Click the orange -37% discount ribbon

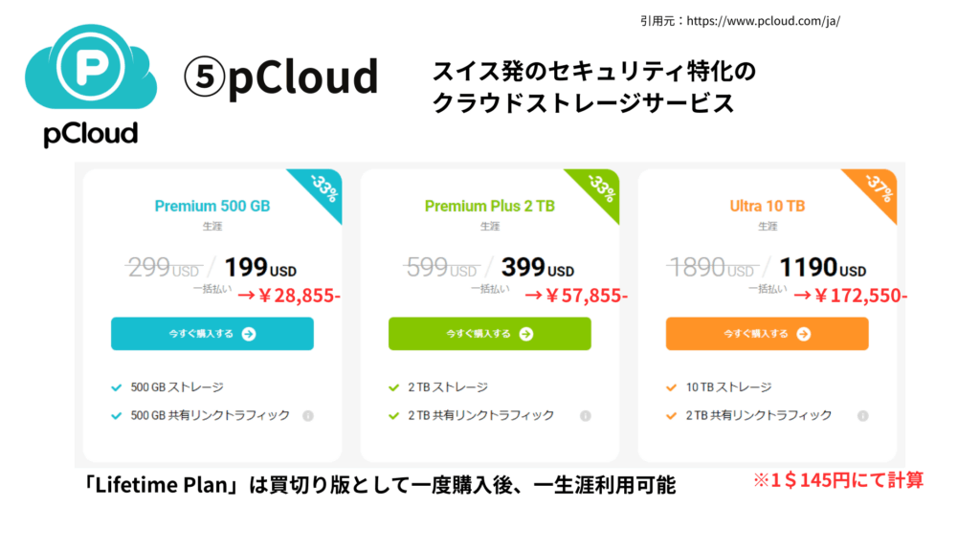tap(879, 191)
